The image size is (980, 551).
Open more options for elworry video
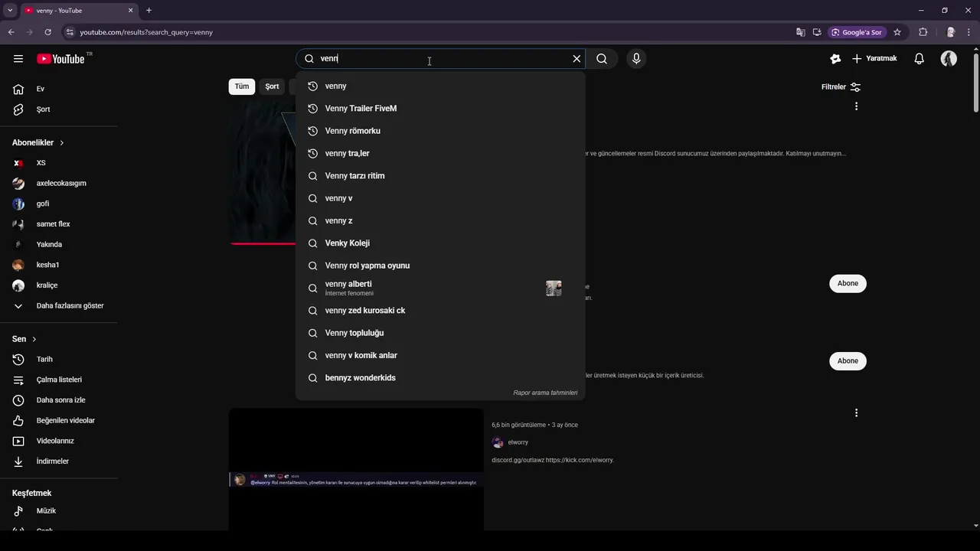click(856, 413)
